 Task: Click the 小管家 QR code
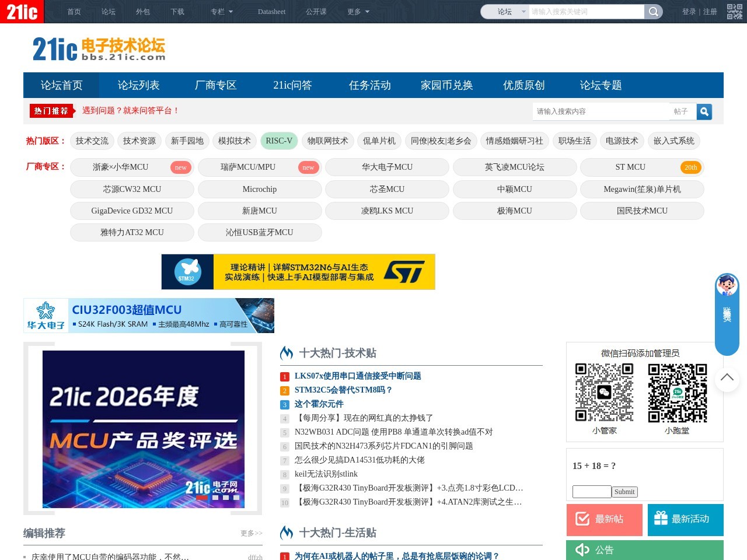[605, 392]
